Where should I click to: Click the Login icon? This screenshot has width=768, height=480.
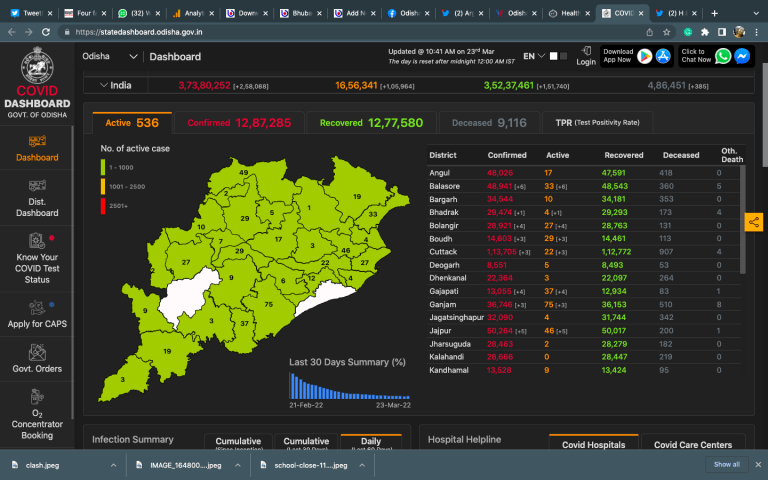pos(586,56)
